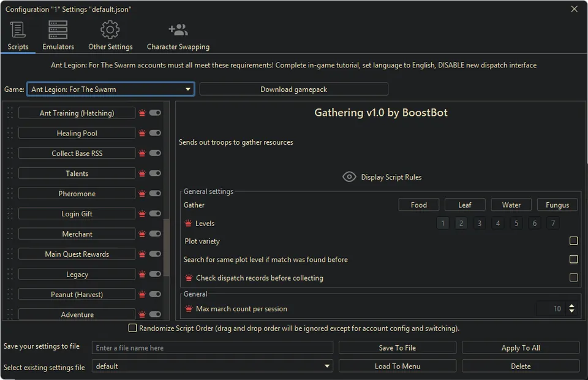Increase Max march count with up arrow
Viewport: 588px width, 380px height.
click(x=571, y=306)
